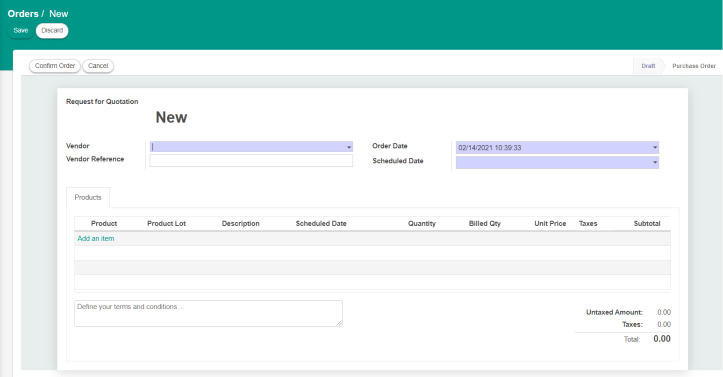Sort by Billed Qty column header
Screen dimensions: 723x377
[485, 224]
